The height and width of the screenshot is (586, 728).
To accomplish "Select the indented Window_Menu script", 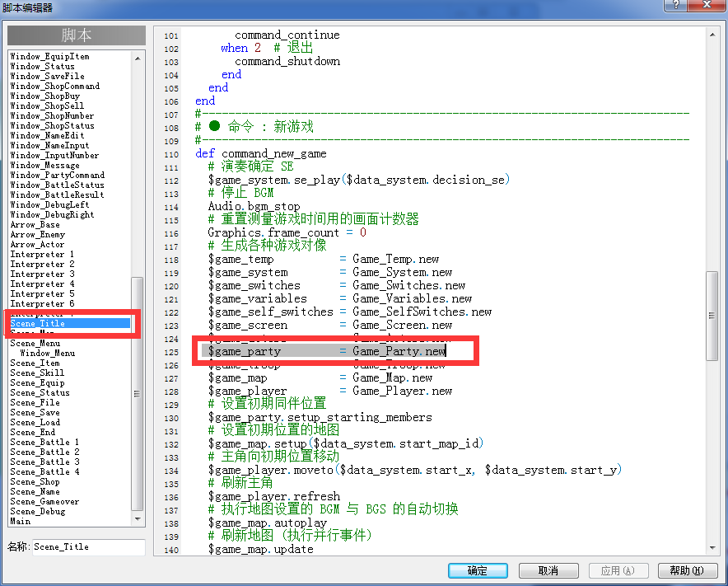I will click(x=48, y=354).
